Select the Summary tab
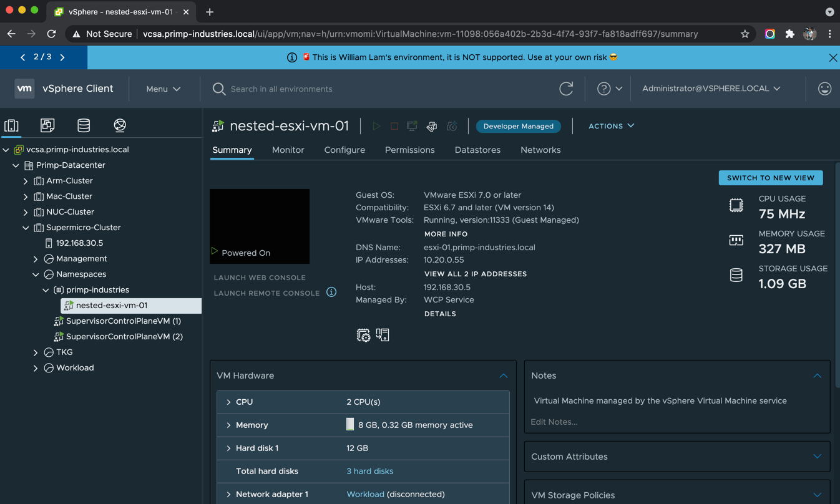 (232, 150)
